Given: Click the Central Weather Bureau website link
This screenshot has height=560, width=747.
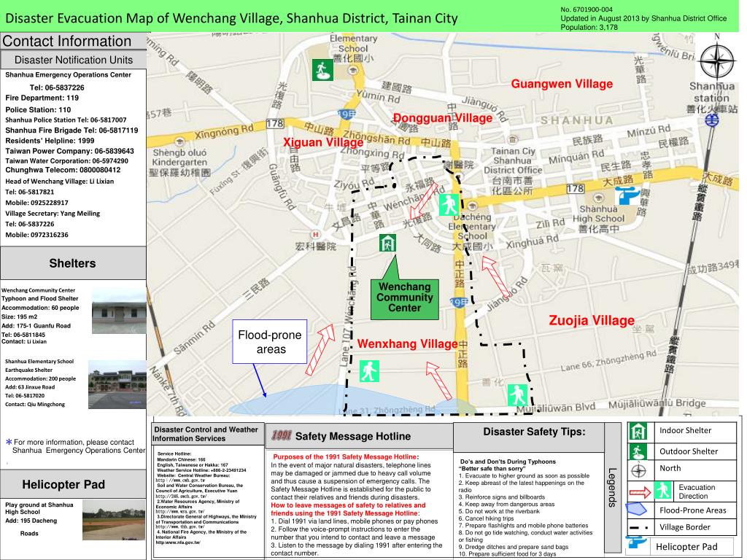Looking at the screenshot, I should click(181, 481).
